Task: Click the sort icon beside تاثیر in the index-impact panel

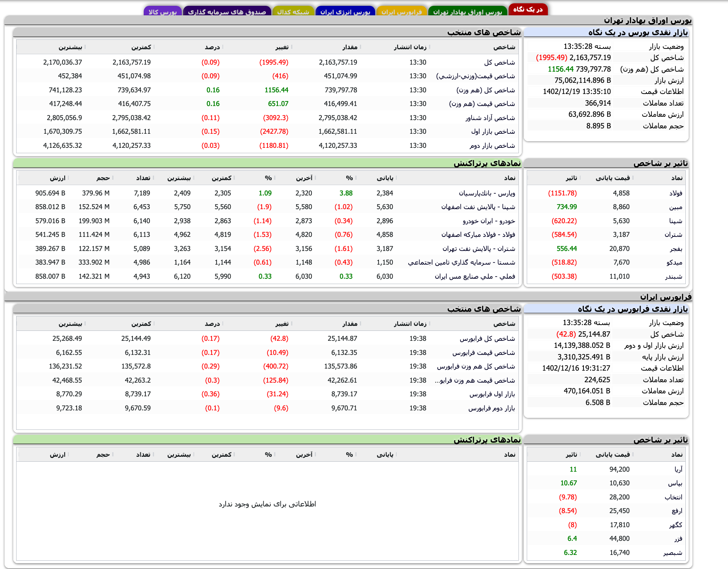Action: (x=581, y=178)
